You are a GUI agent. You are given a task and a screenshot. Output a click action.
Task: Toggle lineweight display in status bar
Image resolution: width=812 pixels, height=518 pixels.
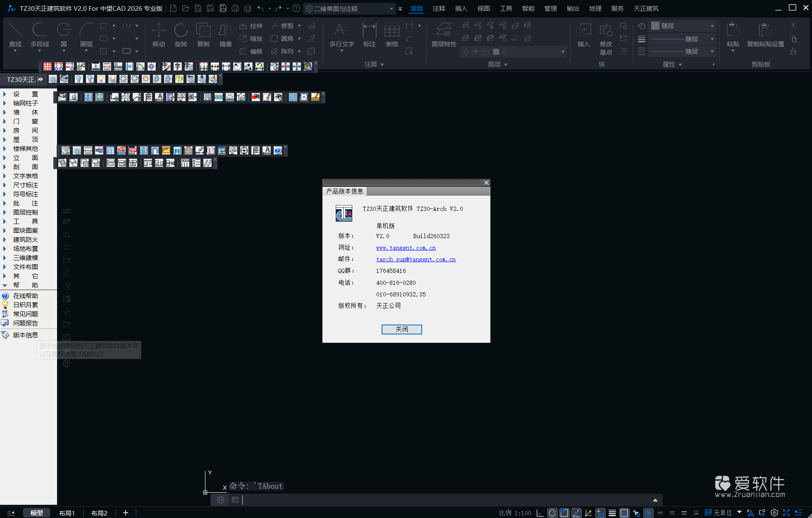click(x=612, y=513)
